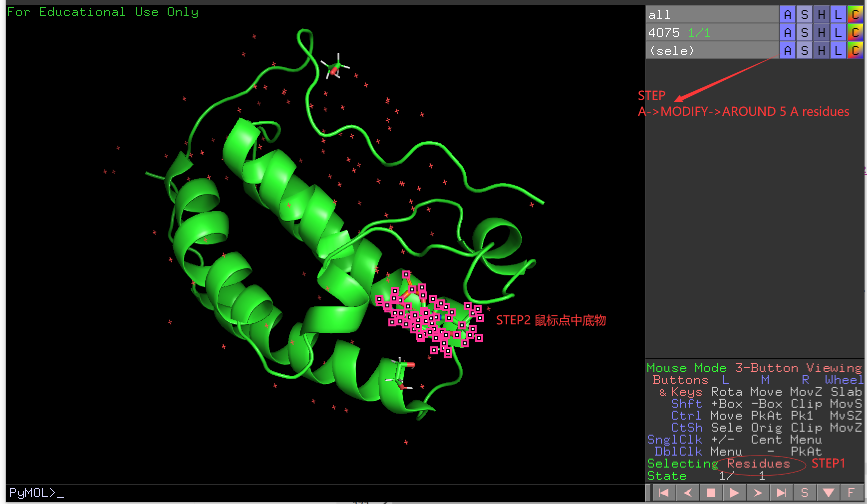
Task: Open the Show menu on the all row
Action: [805, 14]
